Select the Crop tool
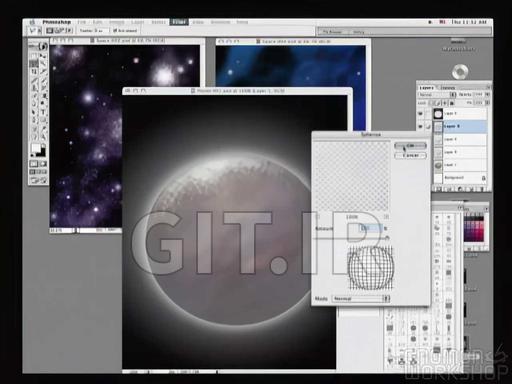This screenshot has width=512, height=384. click(x=34, y=71)
